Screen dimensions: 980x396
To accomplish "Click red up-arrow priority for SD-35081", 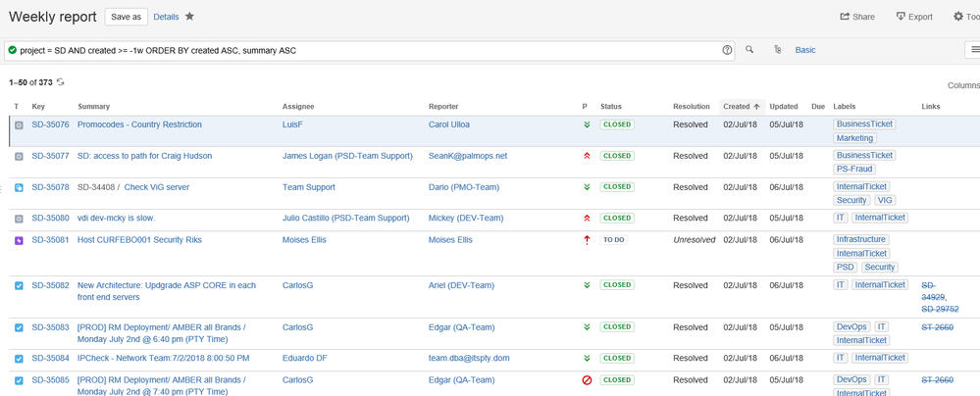I will 587,240.
